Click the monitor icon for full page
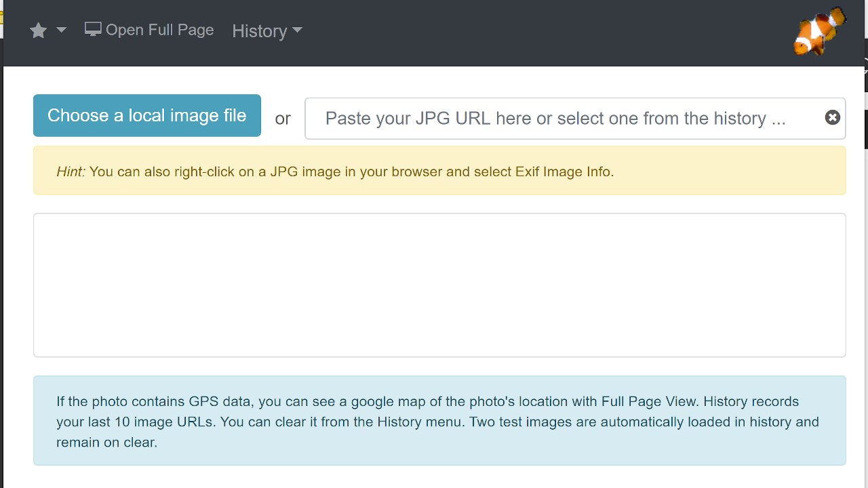868x488 pixels. [93, 29]
